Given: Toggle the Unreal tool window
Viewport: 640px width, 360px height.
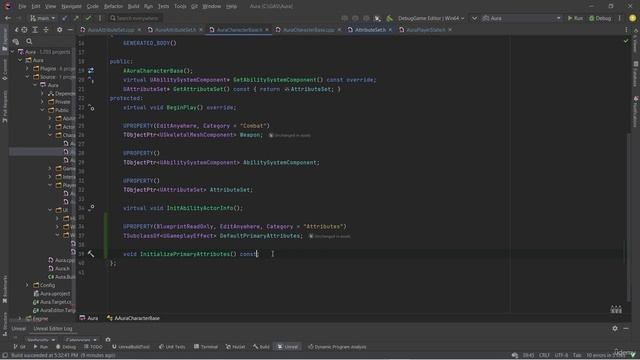Looking at the screenshot, I should point(288,347).
